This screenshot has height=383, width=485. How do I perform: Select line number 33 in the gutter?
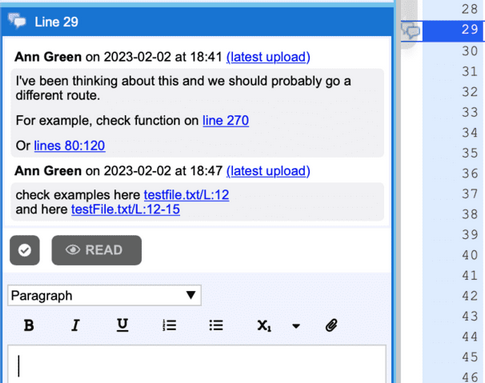(x=470, y=112)
